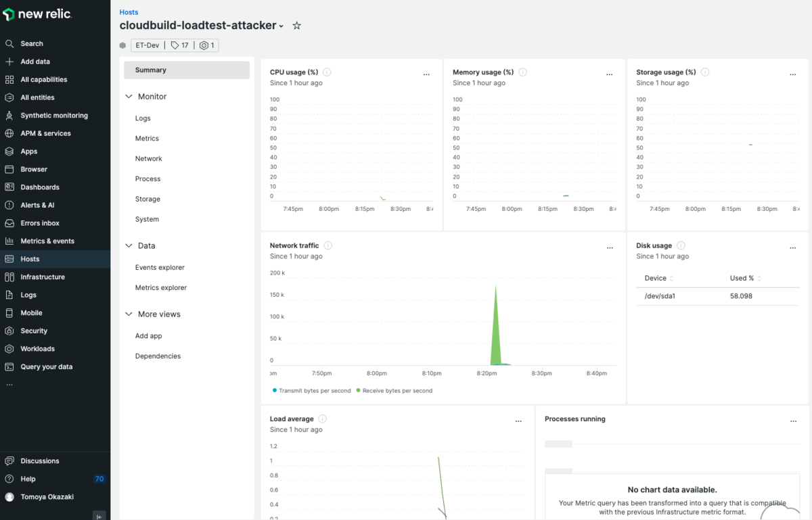This screenshot has height=520, width=812.
Task: Collapse the More views section
Action: click(129, 314)
